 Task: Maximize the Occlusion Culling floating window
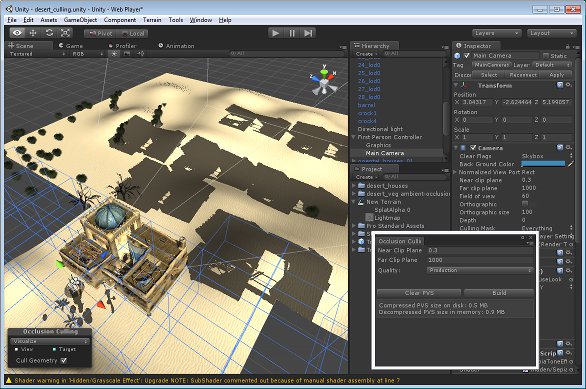tap(522, 237)
